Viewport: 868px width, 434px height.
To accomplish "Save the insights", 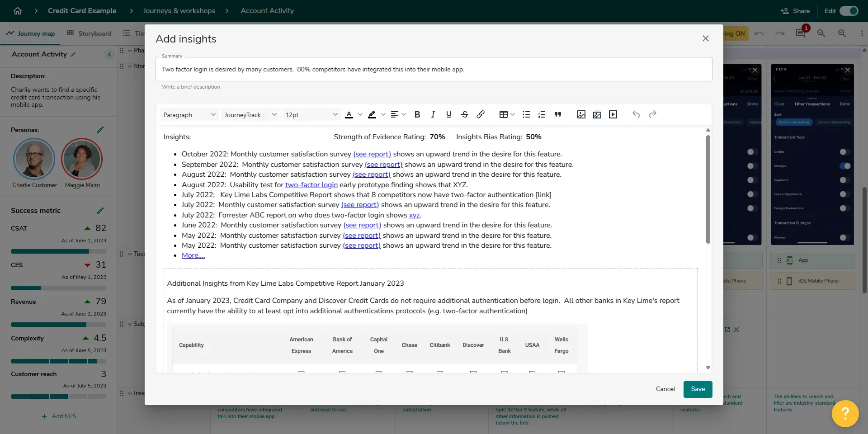I will 698,389.
